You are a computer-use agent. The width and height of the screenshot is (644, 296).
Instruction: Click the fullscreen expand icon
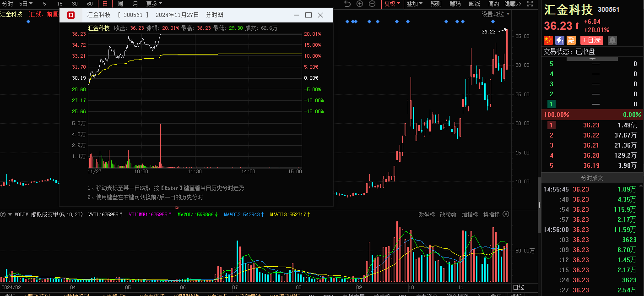[x=530, y=4]
